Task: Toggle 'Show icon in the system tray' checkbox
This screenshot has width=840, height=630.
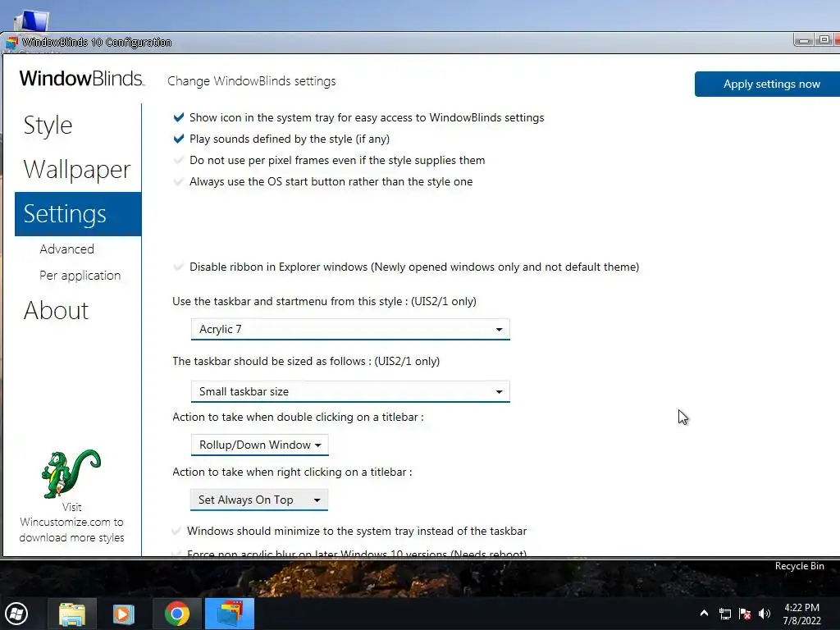Action: click(x=179, y=117)
